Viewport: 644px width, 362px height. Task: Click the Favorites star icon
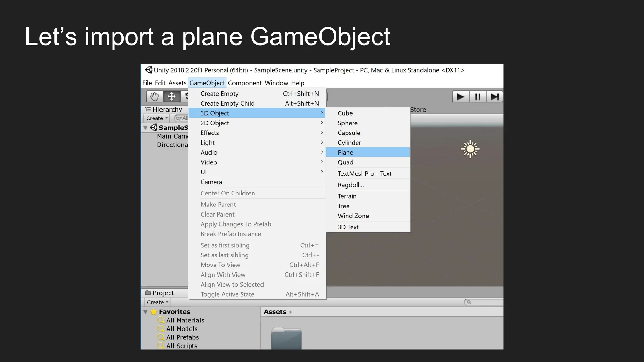point(154,312)
